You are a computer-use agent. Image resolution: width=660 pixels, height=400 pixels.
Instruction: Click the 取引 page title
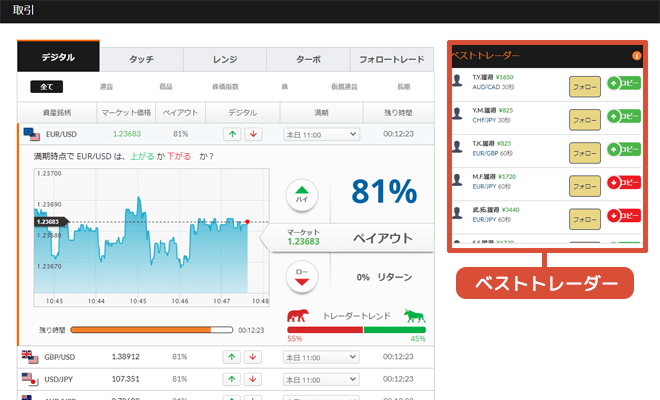click(23, 10)
